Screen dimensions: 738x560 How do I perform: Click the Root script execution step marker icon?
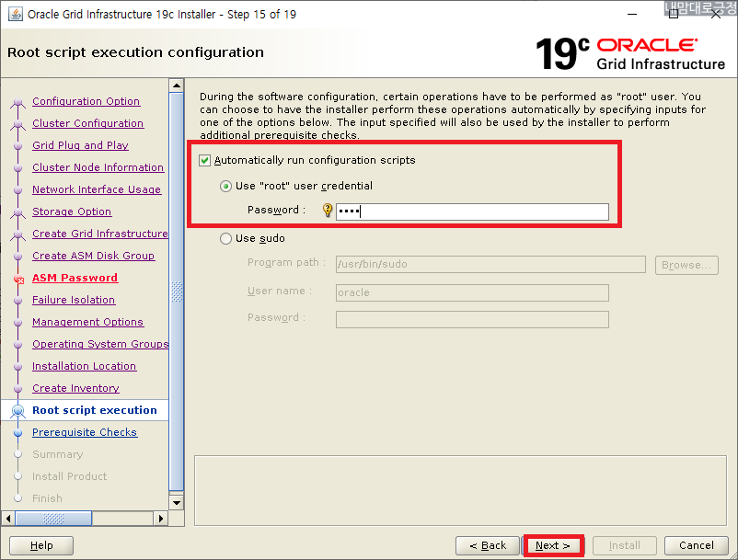[x=17, y=410]
